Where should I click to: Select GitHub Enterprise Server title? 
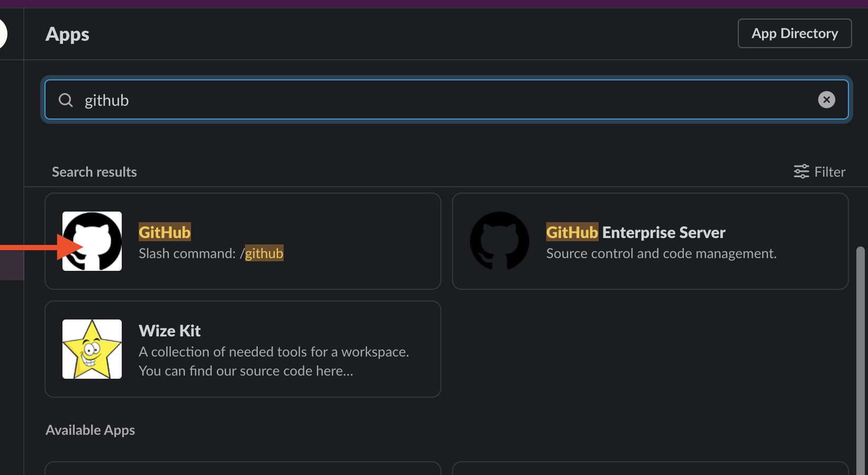636,232
